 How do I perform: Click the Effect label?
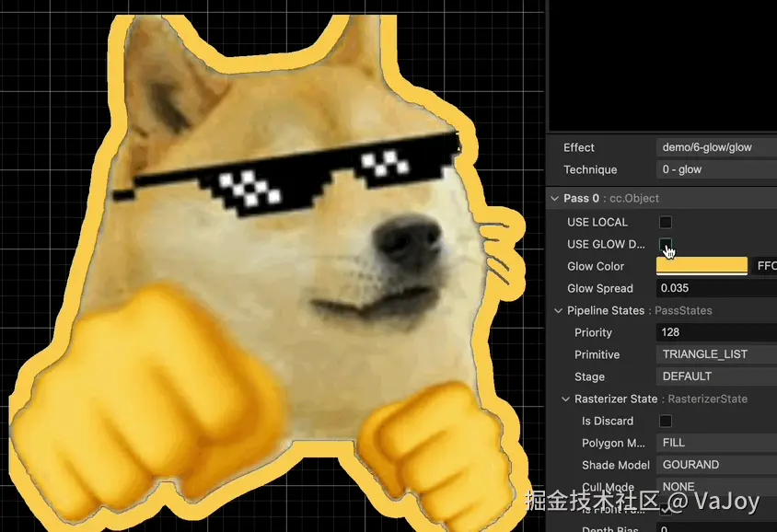coord(579,147)
